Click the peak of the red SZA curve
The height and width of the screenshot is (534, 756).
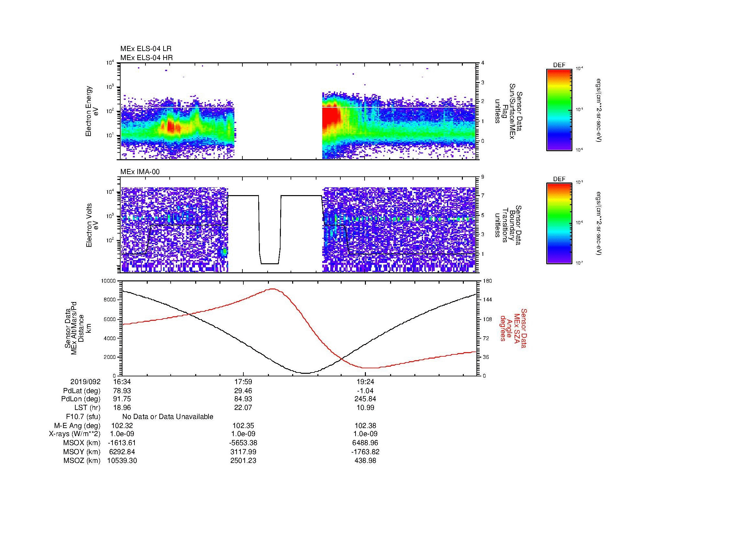[273, 289]
